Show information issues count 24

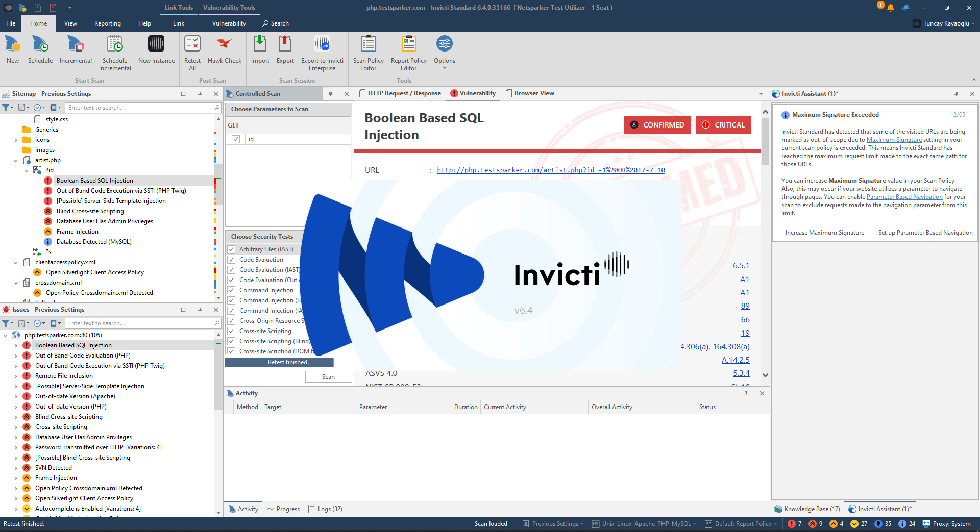point(906,524)
